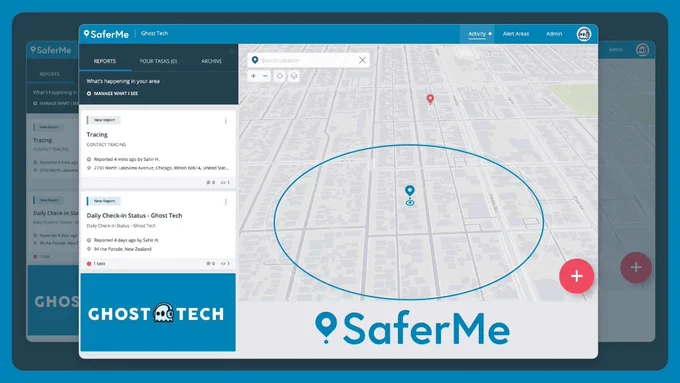The height and width of the screenshot is (383, 680).
Task: Click Admin in the background window
Action: click(615, 49)
